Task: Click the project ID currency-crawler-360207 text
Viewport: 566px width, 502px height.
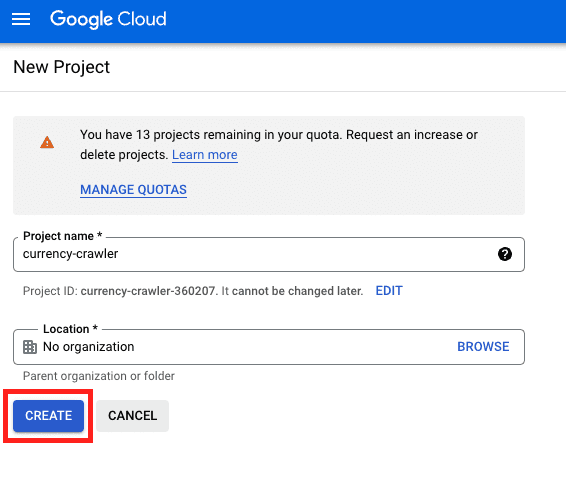Action: click(x=148, y=291)
